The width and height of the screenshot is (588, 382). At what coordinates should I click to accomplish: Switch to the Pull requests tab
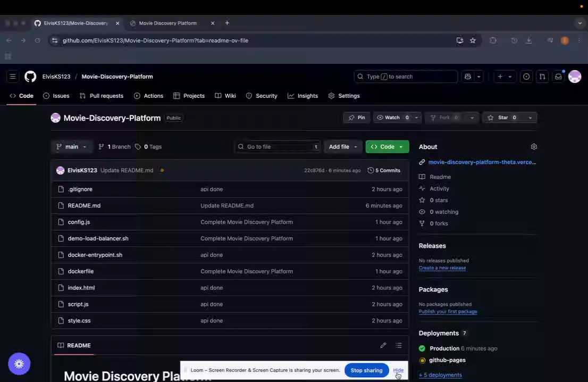[x=101, y=96]
